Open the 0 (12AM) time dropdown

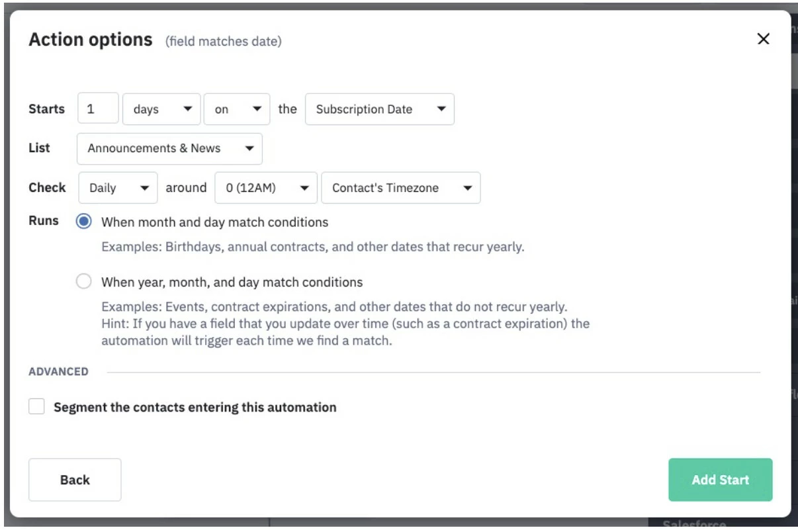point(266,188)
